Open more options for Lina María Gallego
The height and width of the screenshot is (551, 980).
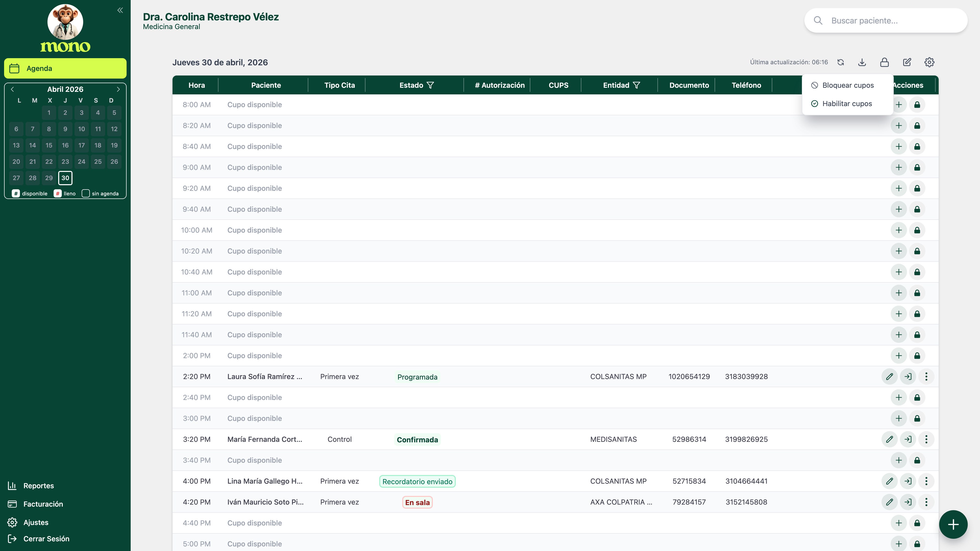(x=926, y=481)
